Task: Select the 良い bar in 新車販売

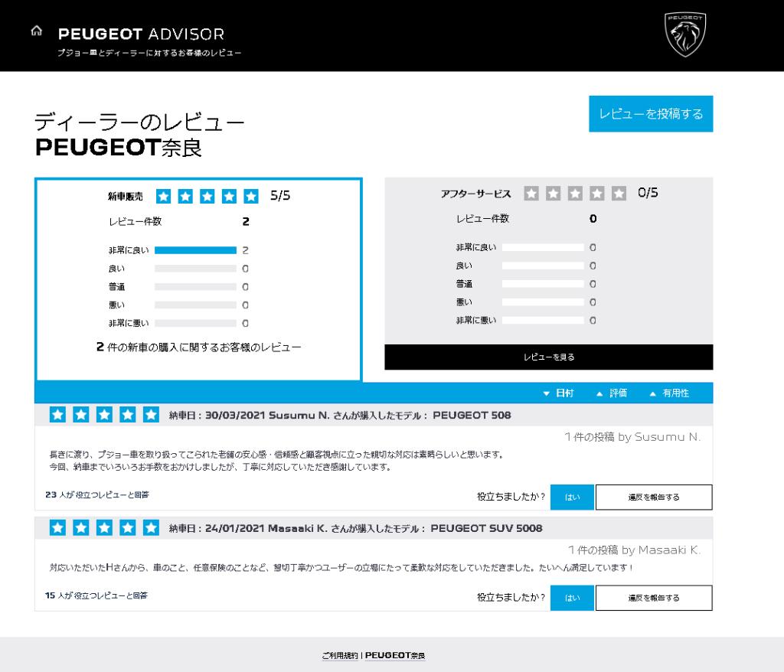Action: pos(195,269)
